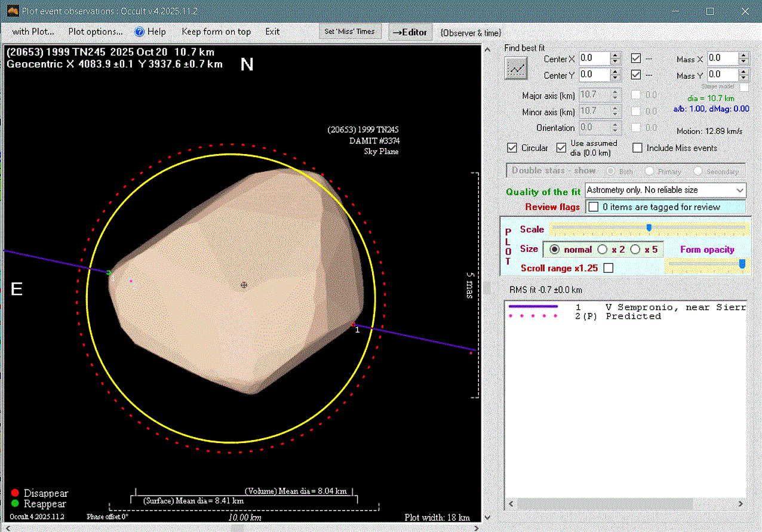Open the Quality of the fit dropdown

pos(740,190)
